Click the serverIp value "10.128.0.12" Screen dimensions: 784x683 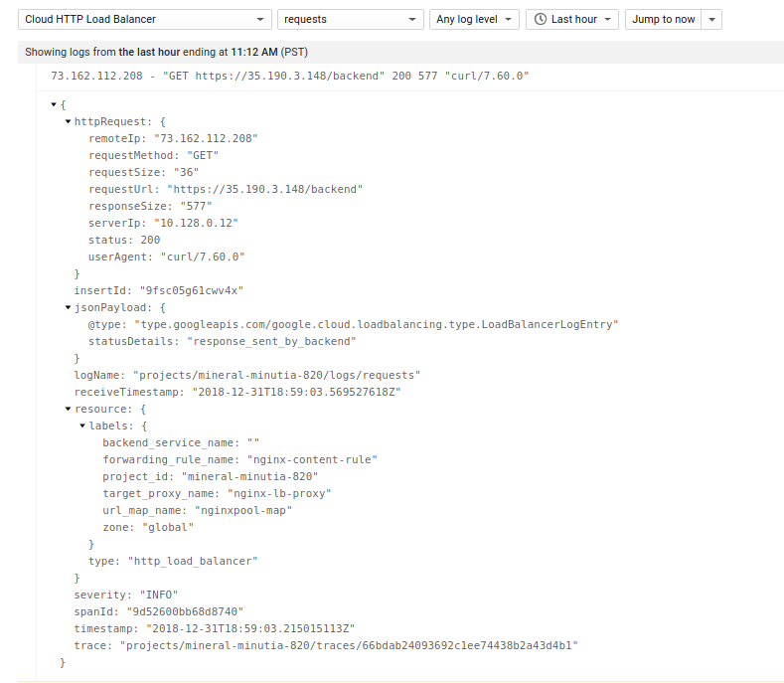(x=196, y=223)
